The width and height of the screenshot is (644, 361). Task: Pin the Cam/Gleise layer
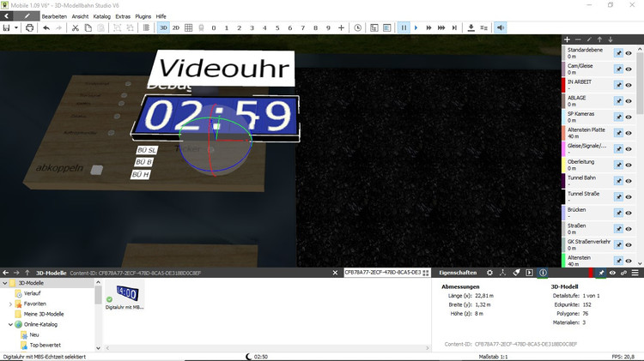point(618,69)
